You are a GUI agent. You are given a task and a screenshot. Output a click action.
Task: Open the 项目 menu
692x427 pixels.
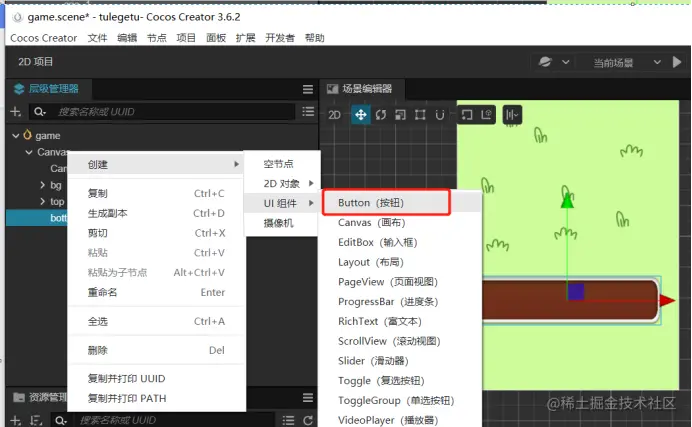(x=186, y=38)
